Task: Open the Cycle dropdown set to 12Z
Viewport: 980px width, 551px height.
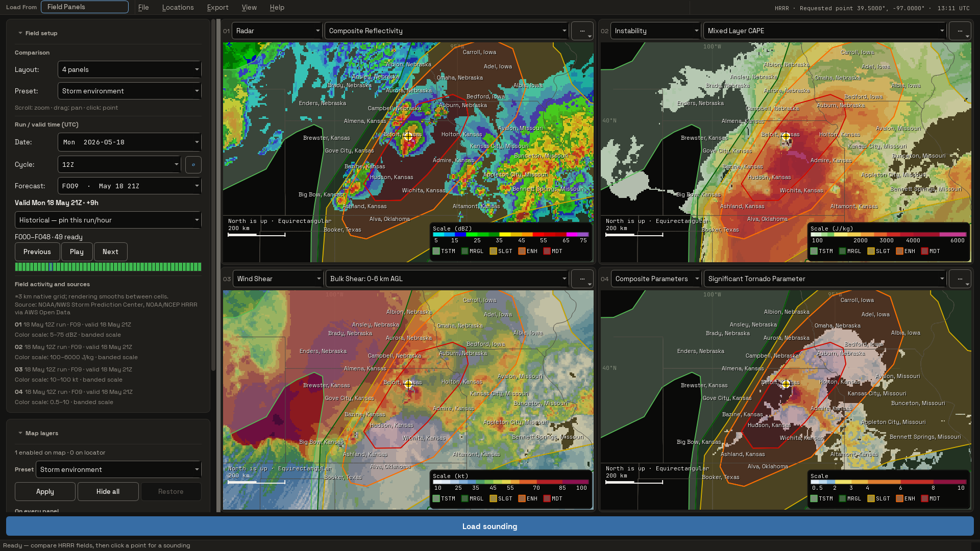Action: (119, 165)
